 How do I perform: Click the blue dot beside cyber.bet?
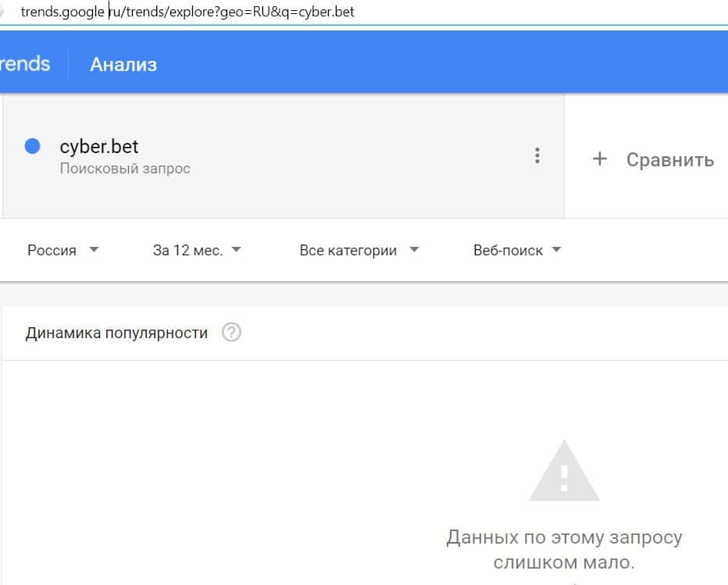33,146
